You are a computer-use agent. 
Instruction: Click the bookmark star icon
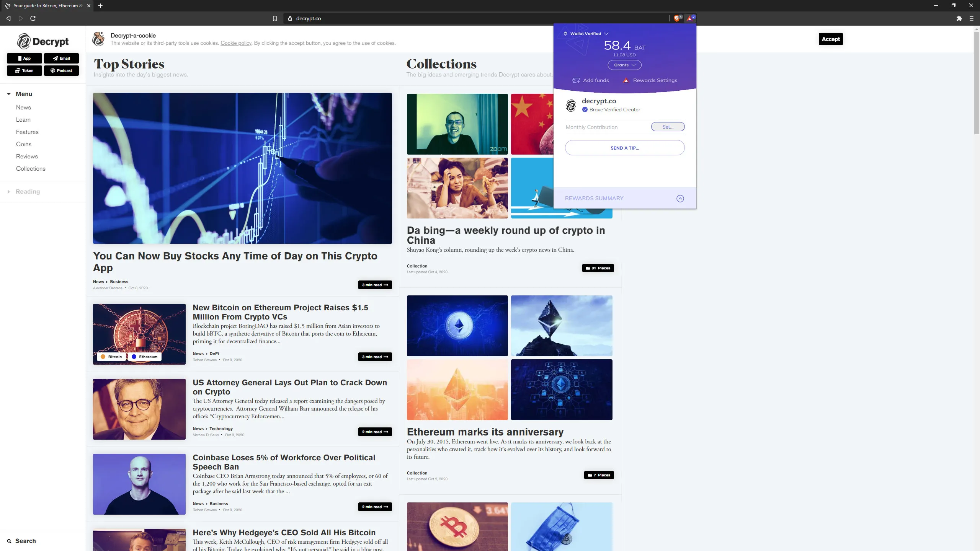click(x=274, y=18)
